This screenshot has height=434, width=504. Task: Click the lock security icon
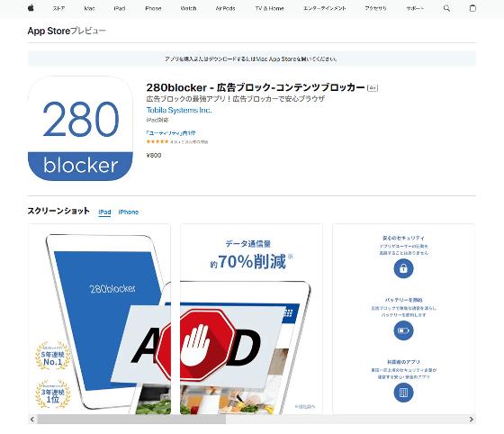click(x=403, y=268)
